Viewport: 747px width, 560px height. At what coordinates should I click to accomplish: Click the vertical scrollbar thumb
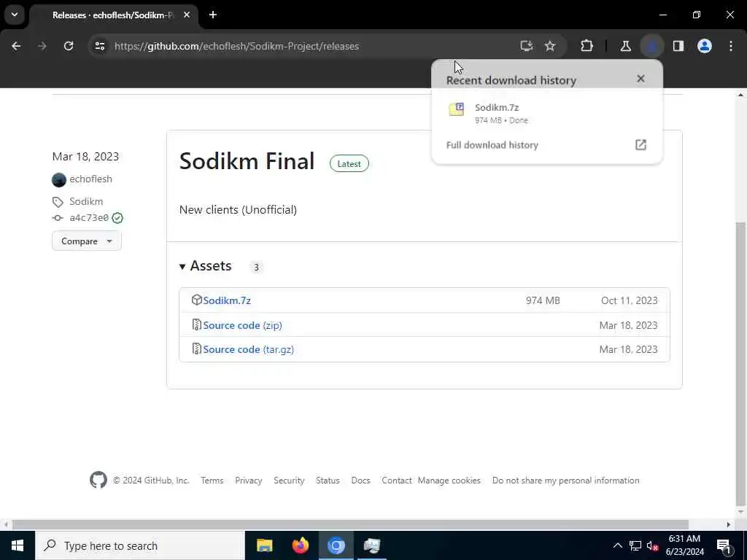coord(740,364)
